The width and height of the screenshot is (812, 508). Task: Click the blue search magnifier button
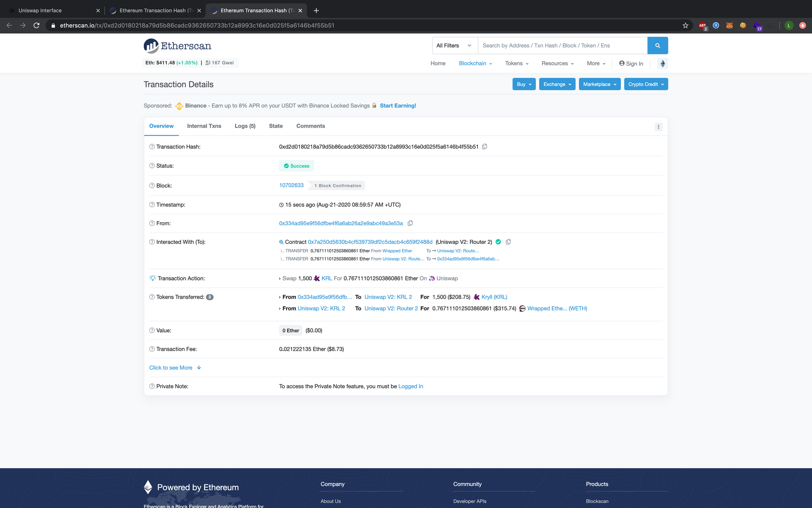click(658, 46)
